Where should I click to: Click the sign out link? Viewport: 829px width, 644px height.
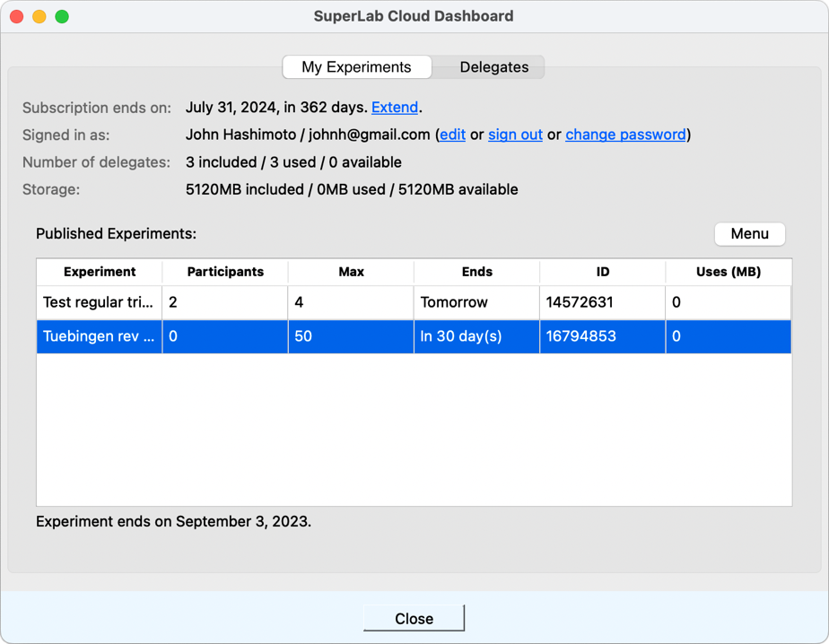click(x=515, y=135)
